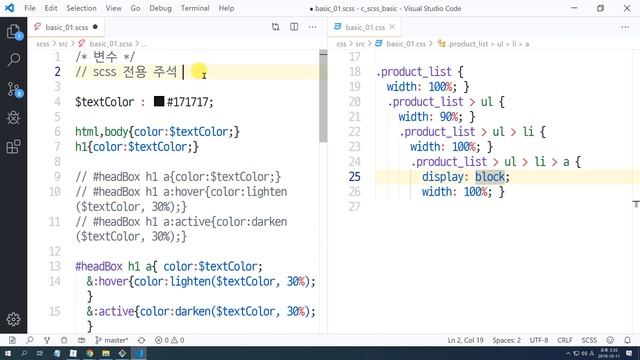
Task: Click the master* branch in status bar
Action: point(111,340)
